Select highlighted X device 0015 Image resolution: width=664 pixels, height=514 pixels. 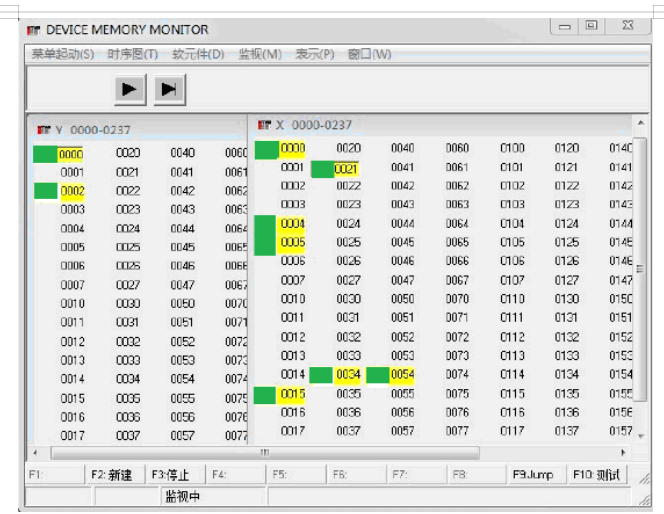click(x=292, y=395)
